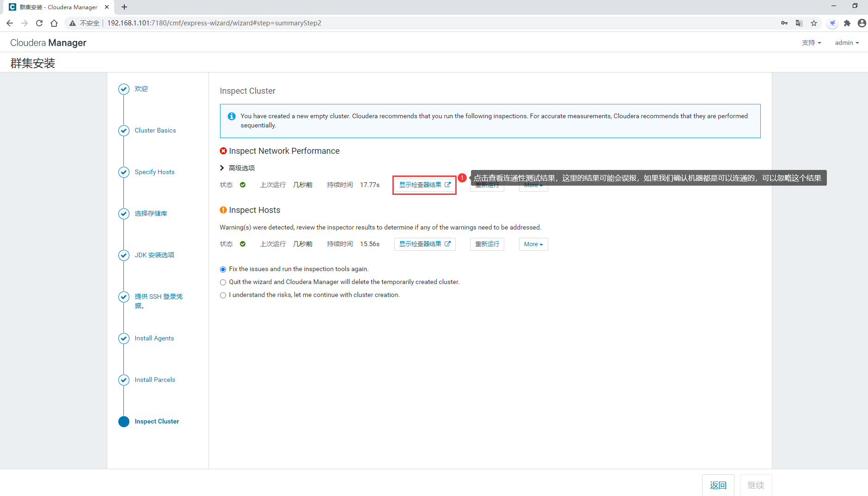Open the 支持 support dropdown menu
This screenshot has height=496, width=868.
(812, 42)
